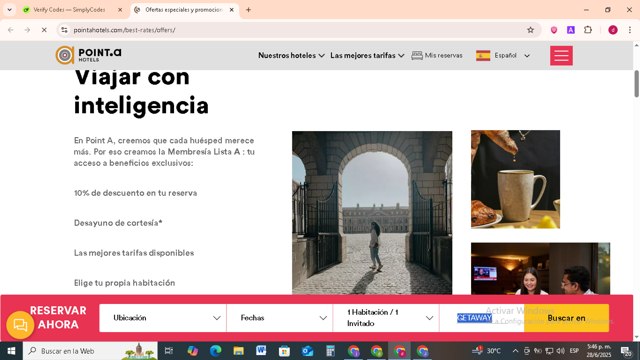
Task: Stop loading the page
Action: tap(44, 30)
